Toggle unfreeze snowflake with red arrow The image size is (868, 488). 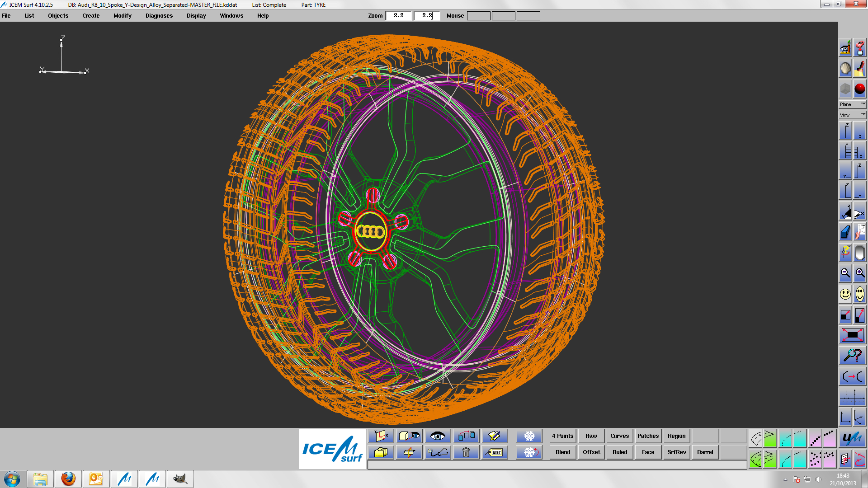point(529,452)
